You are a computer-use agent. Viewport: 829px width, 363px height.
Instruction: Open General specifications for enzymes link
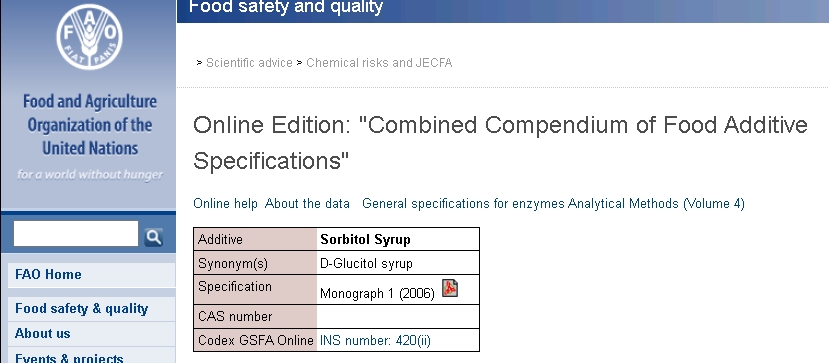click(464, 203)
